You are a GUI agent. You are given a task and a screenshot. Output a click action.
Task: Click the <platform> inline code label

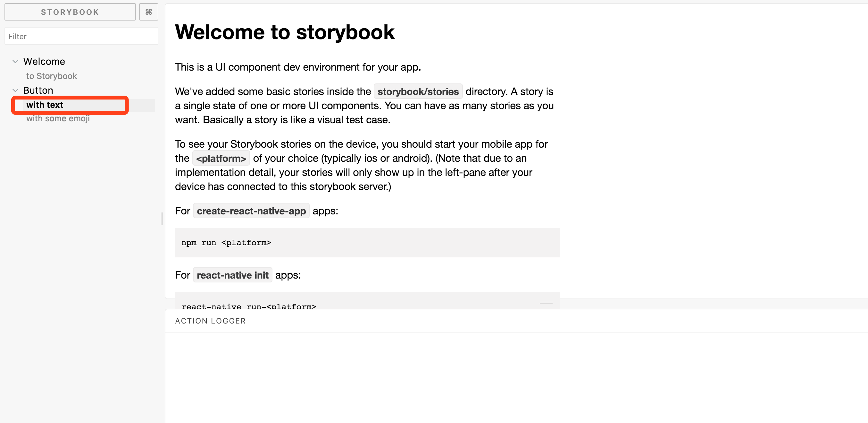pos(221,158)
